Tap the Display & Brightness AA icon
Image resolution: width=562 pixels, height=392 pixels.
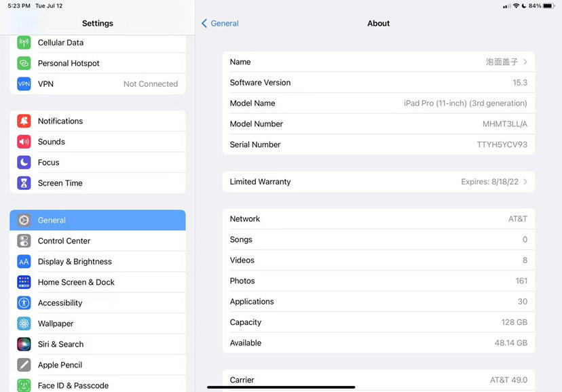click(24, 262)
